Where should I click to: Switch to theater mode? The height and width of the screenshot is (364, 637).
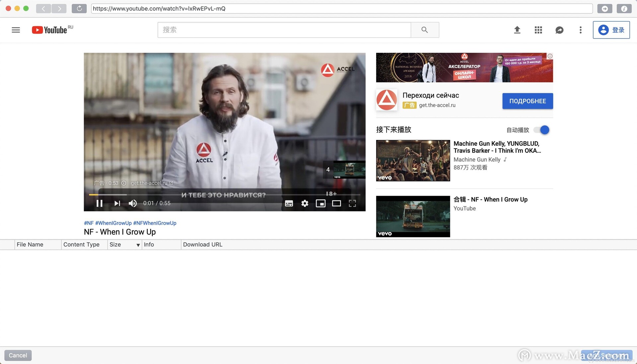coord(336,203)
